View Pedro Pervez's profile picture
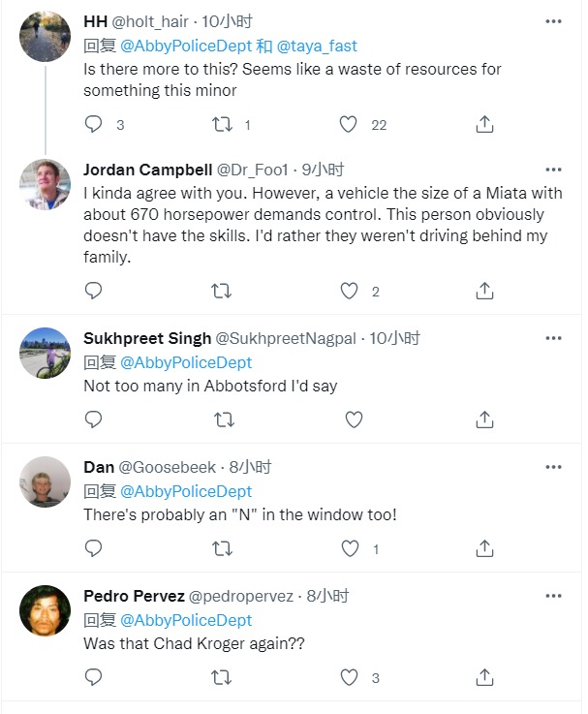The width and height of the screenshot is (588, 714). (46, 611)
